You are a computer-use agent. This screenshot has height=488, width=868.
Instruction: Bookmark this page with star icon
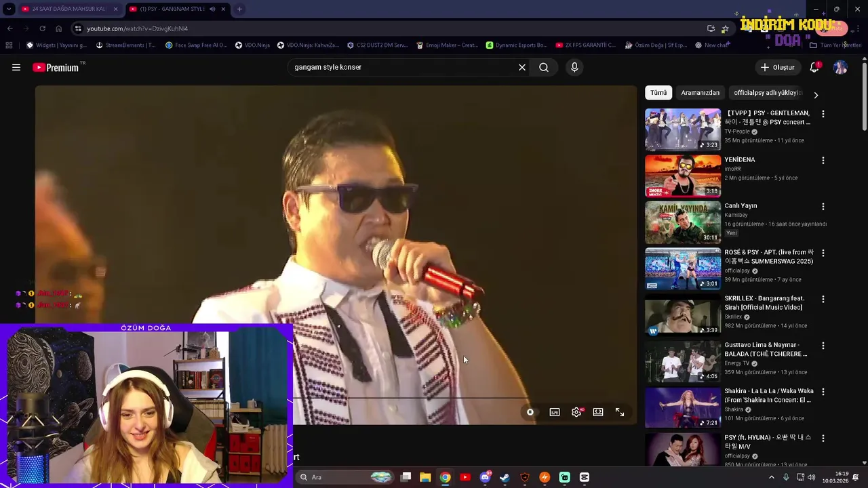(x=725, y=28)
